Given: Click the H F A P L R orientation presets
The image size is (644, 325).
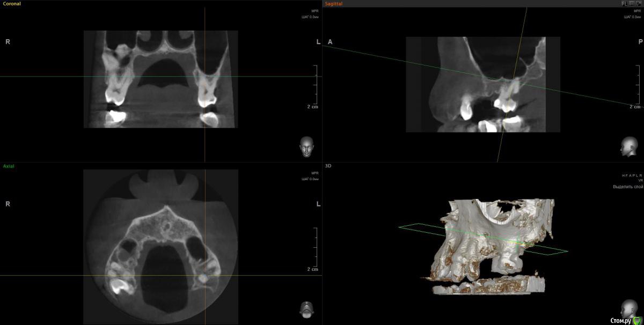Looking at the screenshot, I should point(632,175).
